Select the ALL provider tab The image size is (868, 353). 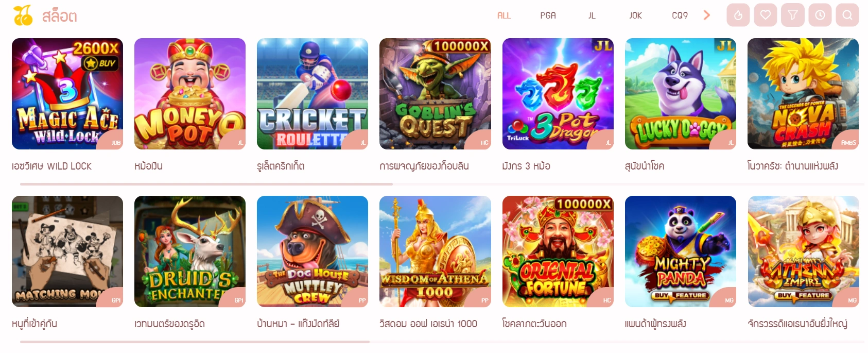pos(504,15)
